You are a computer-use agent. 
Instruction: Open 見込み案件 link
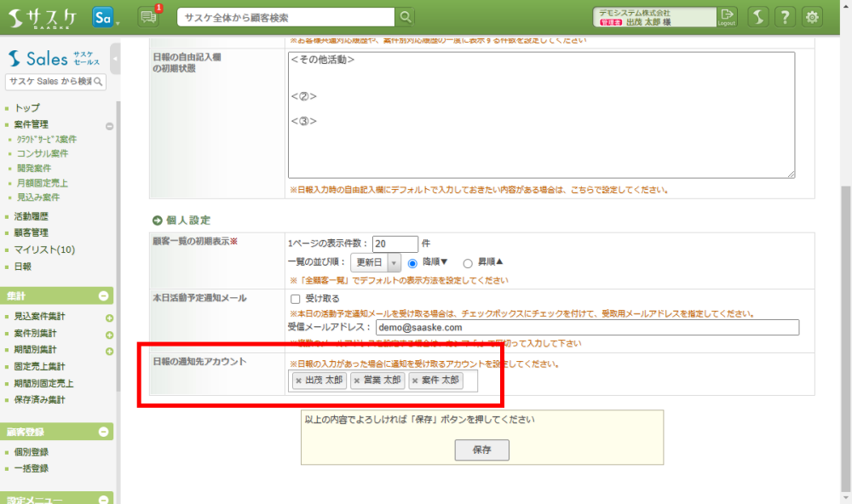38,198
